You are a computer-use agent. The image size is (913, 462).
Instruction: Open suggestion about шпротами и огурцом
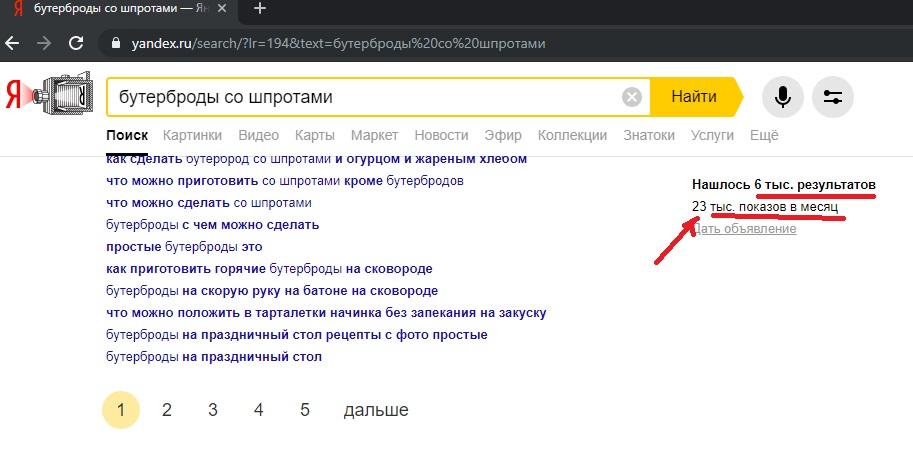(x=316, y=160)
